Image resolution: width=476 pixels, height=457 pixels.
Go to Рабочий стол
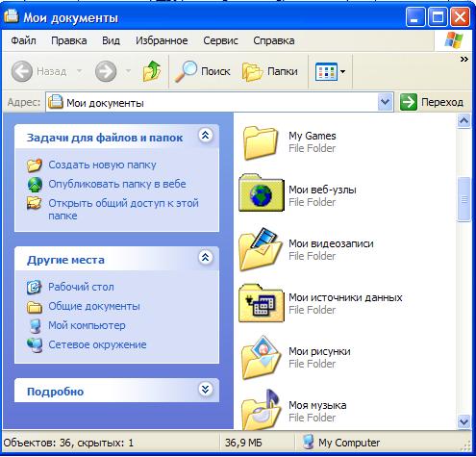tap(81, 287)
